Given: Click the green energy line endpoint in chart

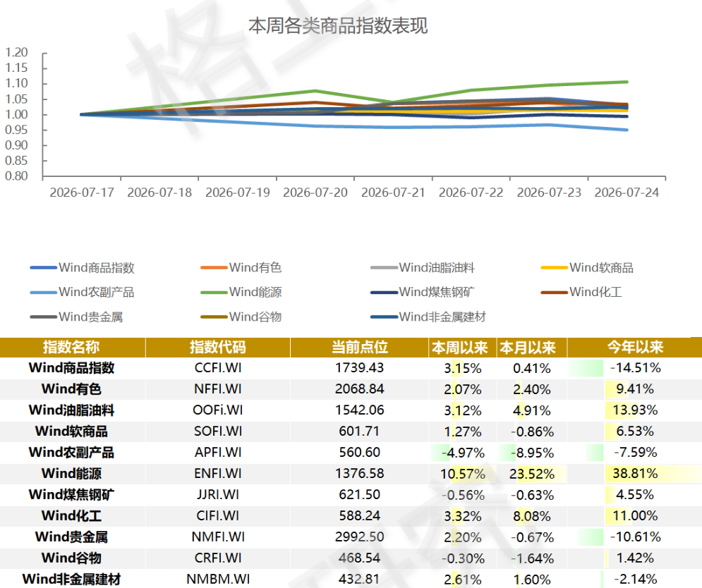Looking at the screenshot, I should point(627,82).
